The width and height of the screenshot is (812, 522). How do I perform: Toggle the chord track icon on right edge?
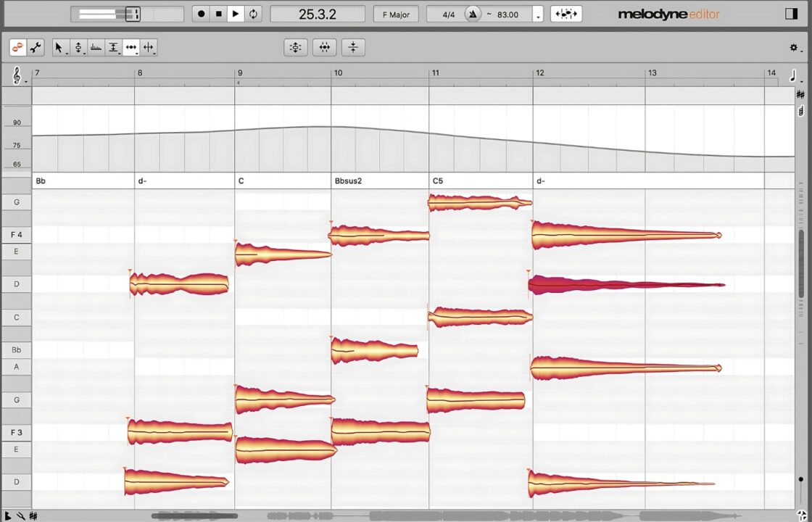(800, 94)
